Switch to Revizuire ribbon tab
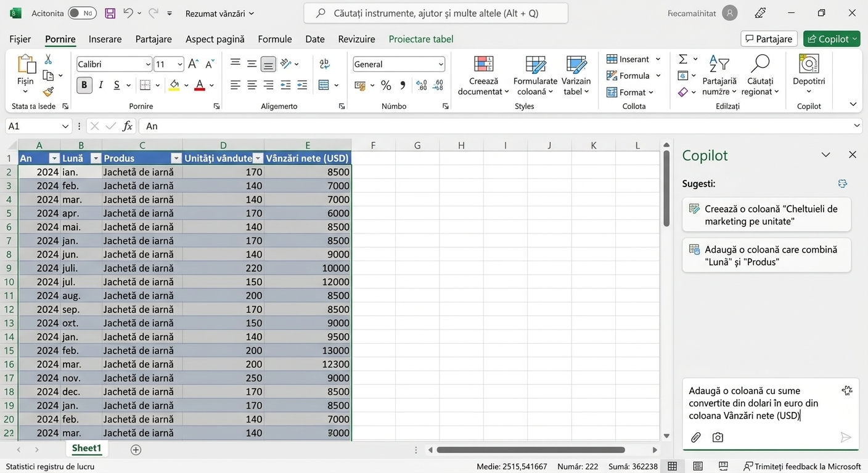The height and width of the screenshot is (473, 868). (x=356, y=39)
